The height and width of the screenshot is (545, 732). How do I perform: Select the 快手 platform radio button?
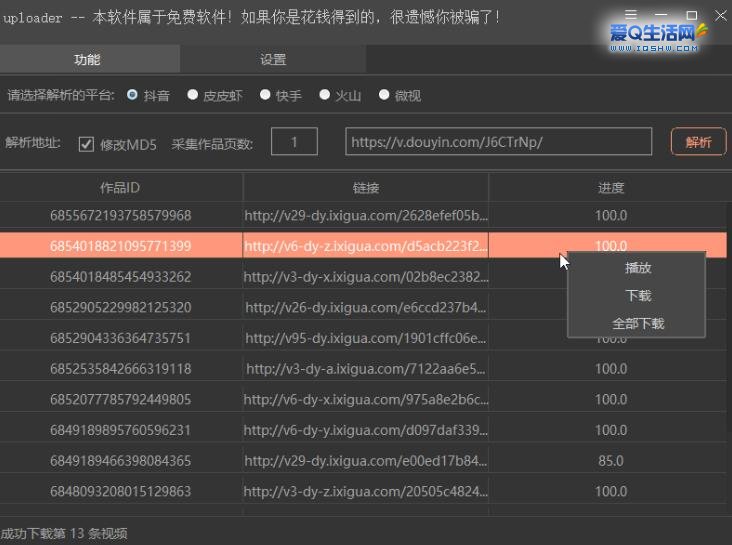(x=265, y=95)
